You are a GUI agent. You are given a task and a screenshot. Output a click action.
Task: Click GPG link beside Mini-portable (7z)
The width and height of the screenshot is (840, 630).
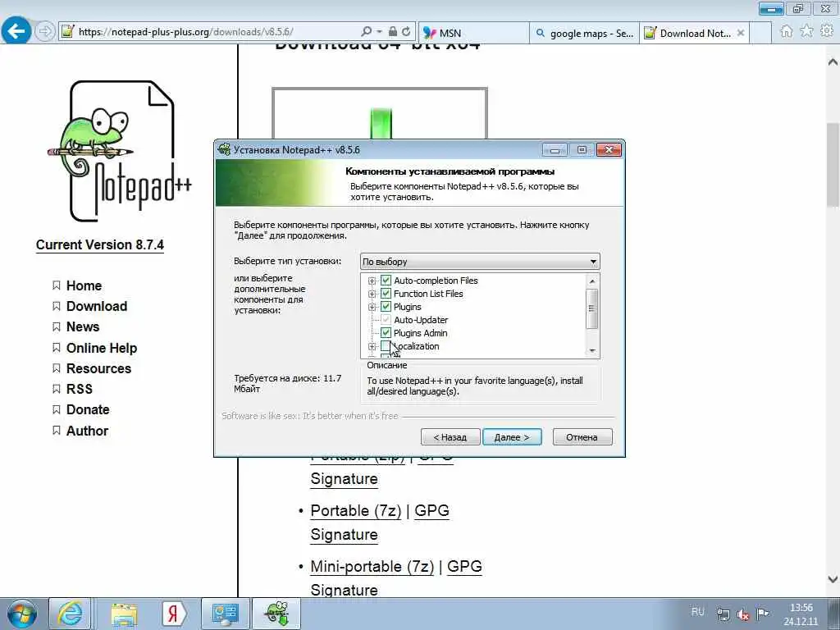[x=464, y=566]
